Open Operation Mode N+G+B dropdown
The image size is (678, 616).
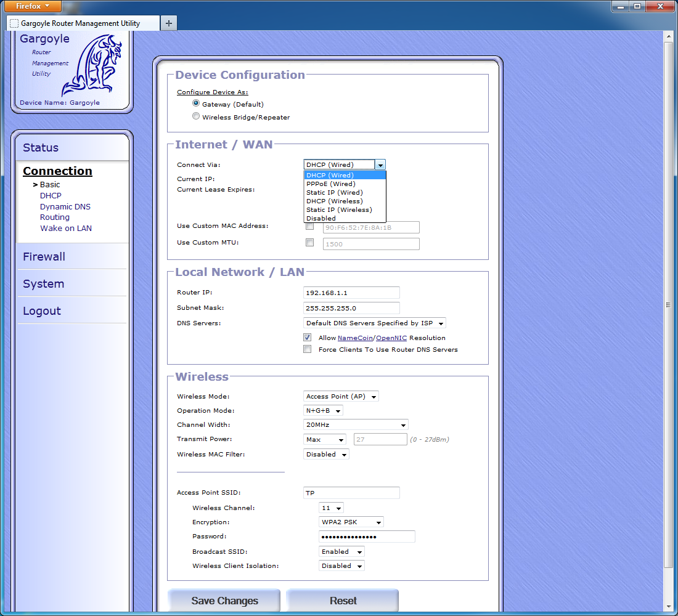pyautogui.click(x=323, y=411)
